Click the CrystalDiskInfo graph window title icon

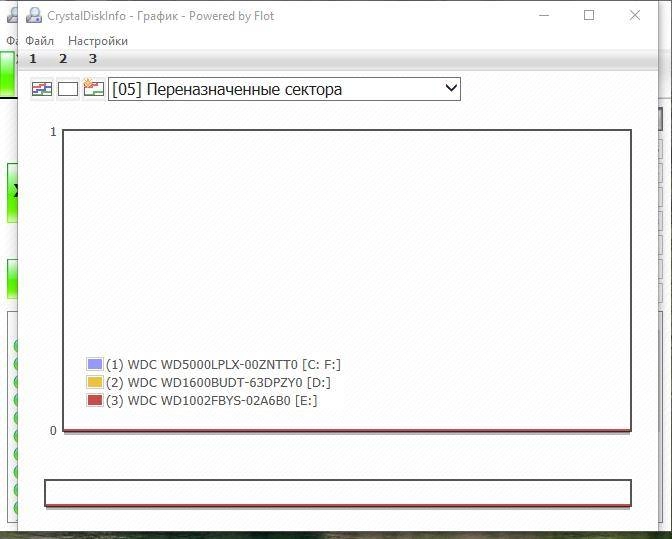pos(34,16)
